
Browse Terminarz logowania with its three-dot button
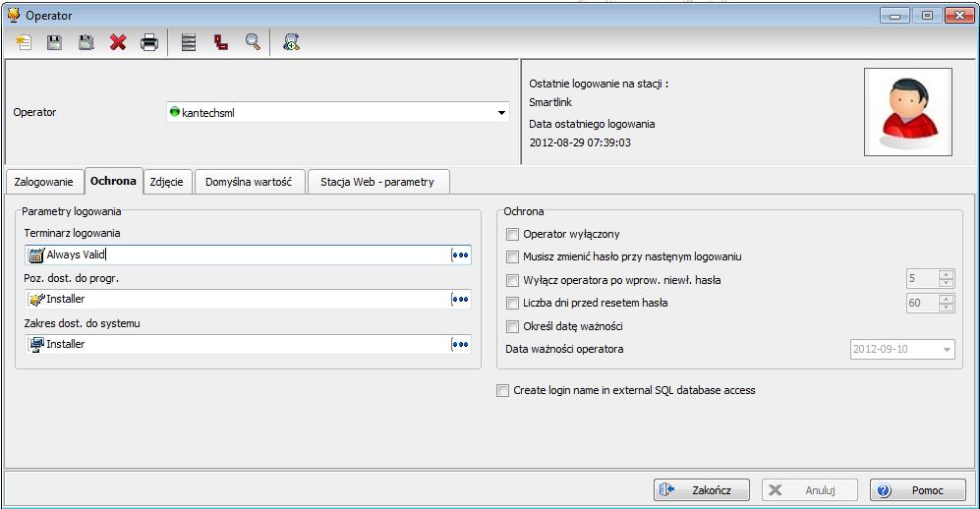click(460, 254)
